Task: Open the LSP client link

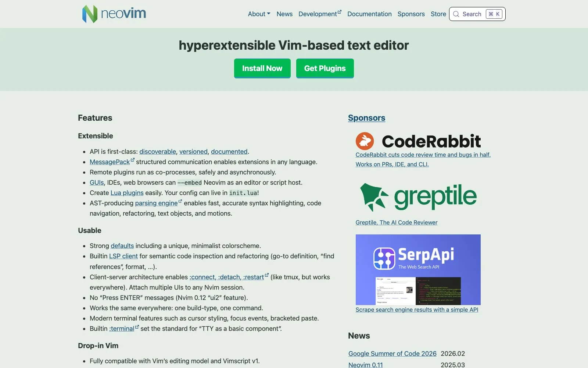Action: click(x=123, y=256)
